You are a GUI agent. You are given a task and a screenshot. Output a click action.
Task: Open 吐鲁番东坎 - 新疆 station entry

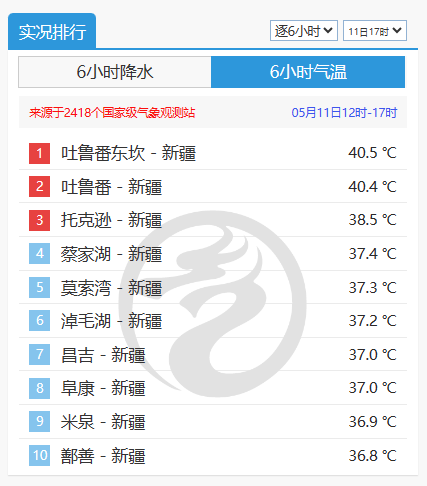click(128, 153)
